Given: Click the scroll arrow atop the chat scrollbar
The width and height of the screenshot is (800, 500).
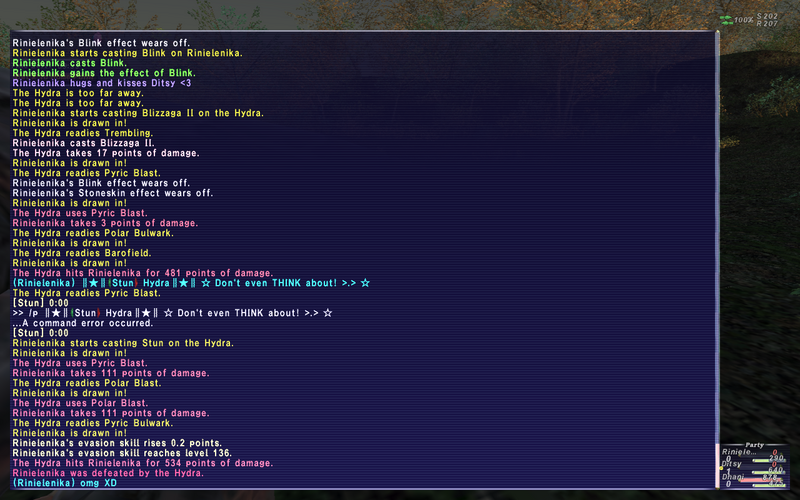Looking at the screenshot, I should coord(717,34).
